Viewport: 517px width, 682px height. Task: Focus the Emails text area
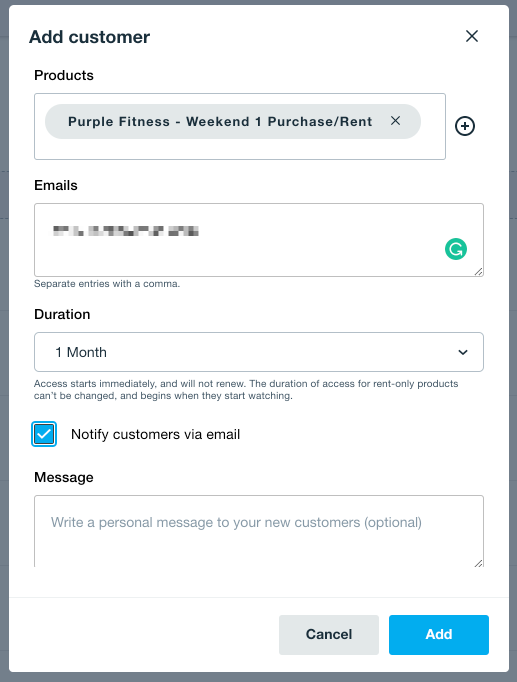click(x=259, y=240)
